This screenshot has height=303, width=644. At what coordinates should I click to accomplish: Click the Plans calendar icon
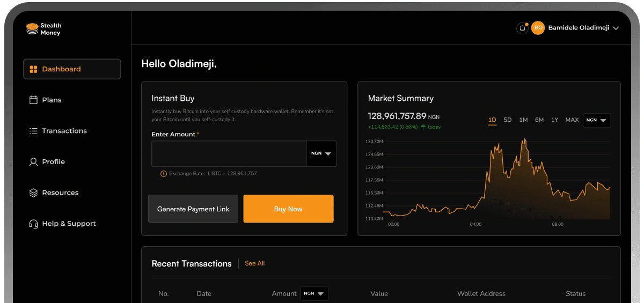click(33, 100)
